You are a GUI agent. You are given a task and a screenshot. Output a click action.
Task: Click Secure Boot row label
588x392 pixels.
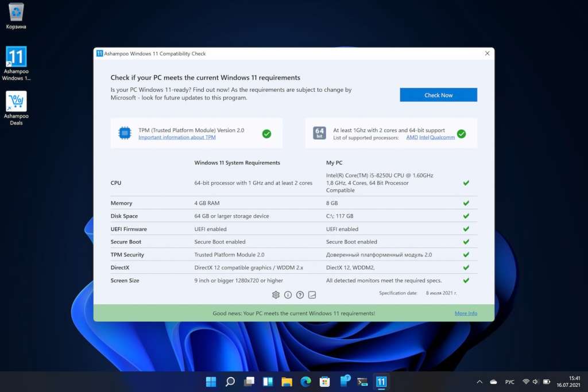126,242
